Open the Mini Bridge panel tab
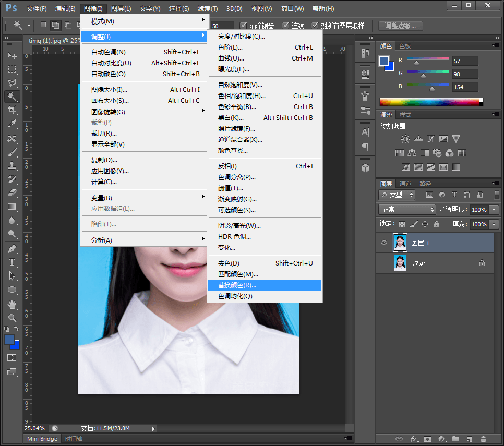Screen dimensions: 504x446 click(42, 439)
